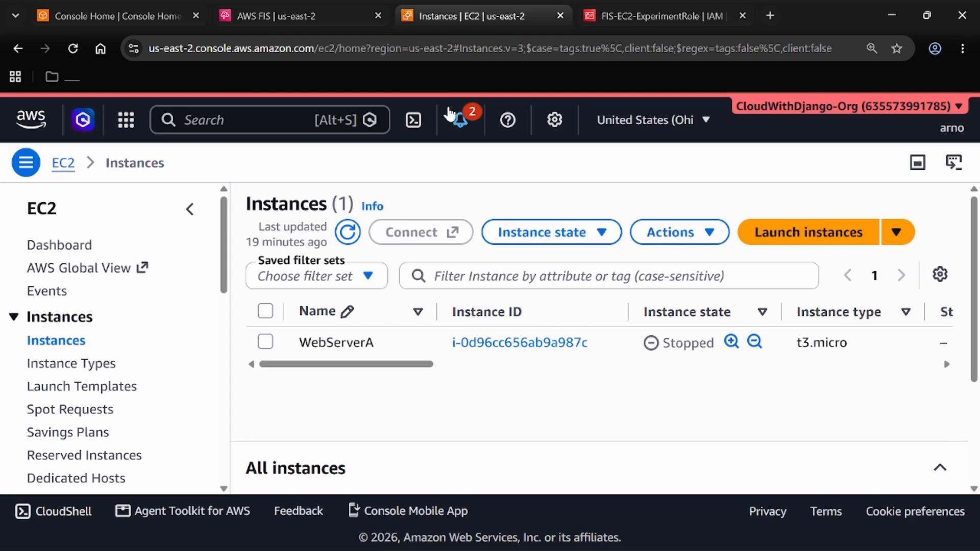Open the AWS services grid menu
Viewport: 980px width, 551px height.
pyautogui.click(x=126, y=120)
